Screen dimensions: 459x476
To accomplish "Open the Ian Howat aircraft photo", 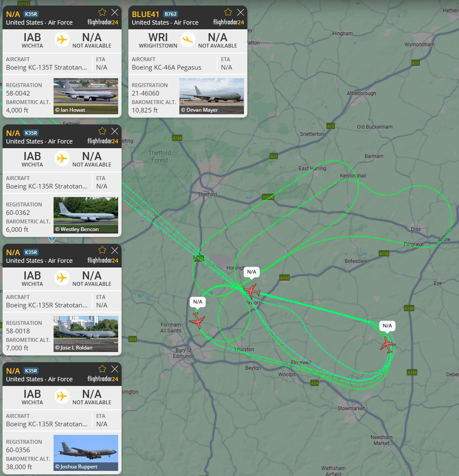I will tap(86, 96).
